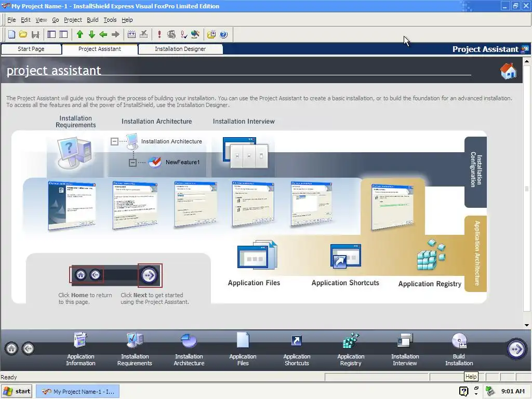The width and height of the screenshot is (532, 399).
Task: Click the blue Help question mark icon
Action: point(223,34)
